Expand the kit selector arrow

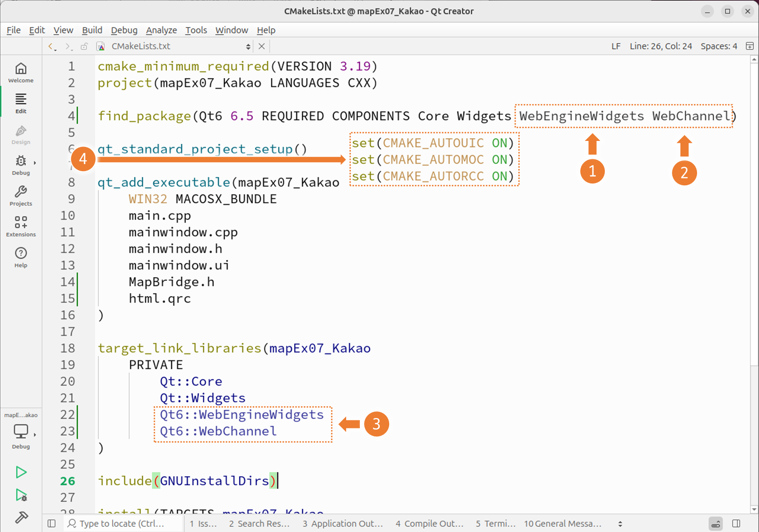click(35, 434)
